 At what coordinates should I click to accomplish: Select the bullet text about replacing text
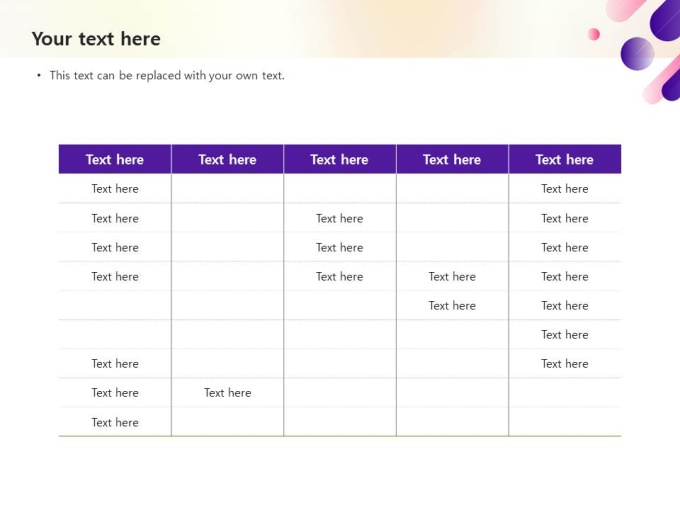167,75
